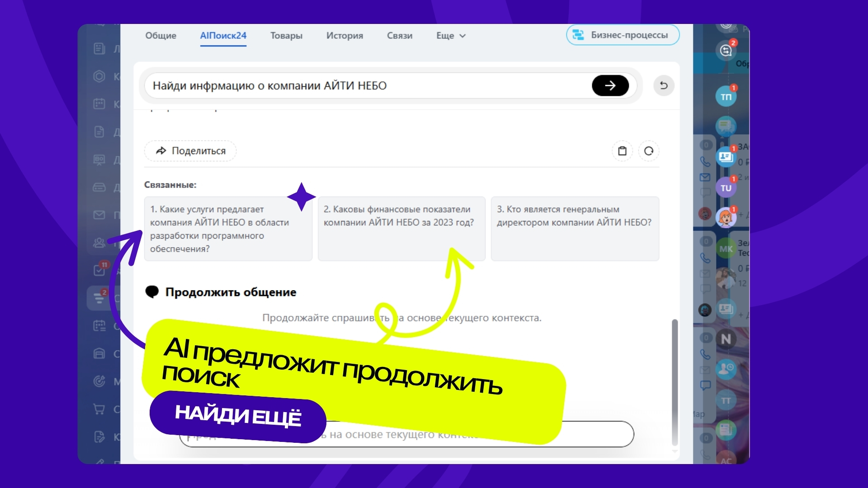Open the news feed icon in left sidebar

pyautogui.click(x=99, y=48)
